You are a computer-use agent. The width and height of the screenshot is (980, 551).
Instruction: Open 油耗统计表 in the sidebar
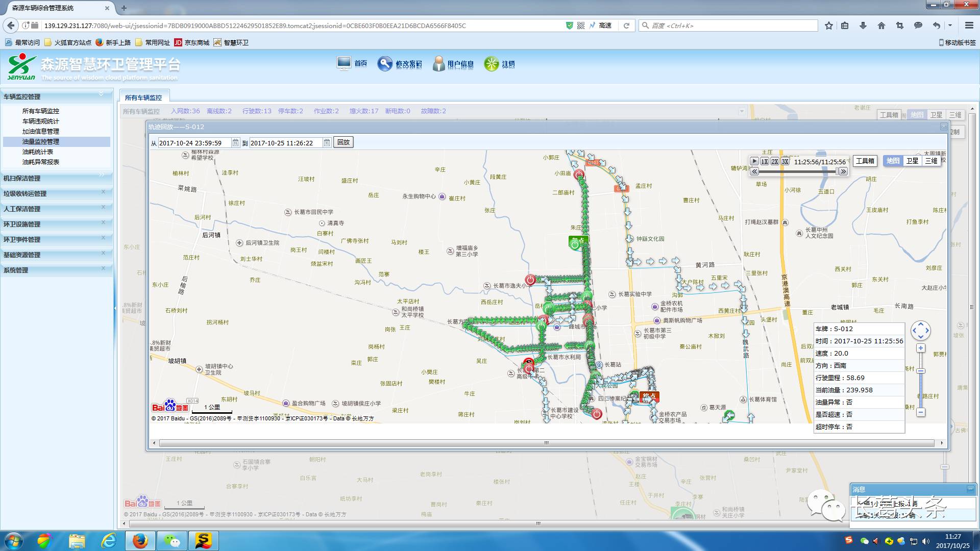(38, 152)
